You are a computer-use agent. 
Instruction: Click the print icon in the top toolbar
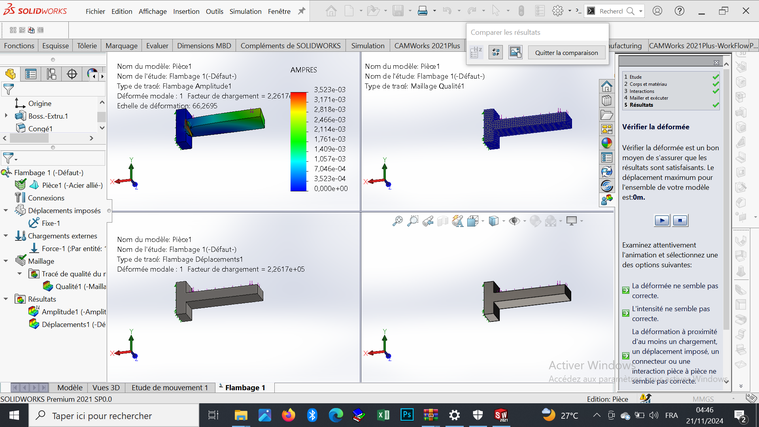[422, 11]
